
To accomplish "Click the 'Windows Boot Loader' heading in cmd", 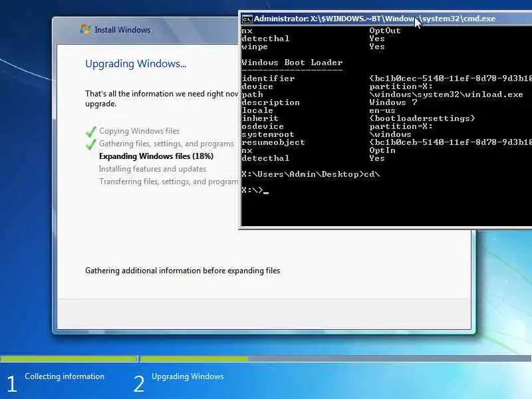I will click(292, 63).
